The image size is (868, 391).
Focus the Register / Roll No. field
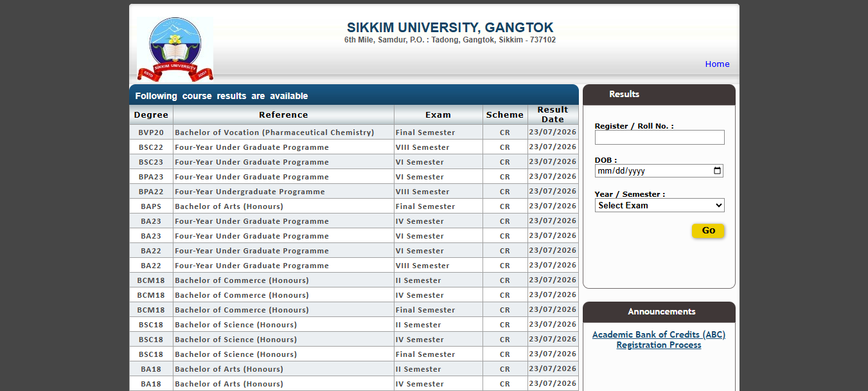(659, 137)
